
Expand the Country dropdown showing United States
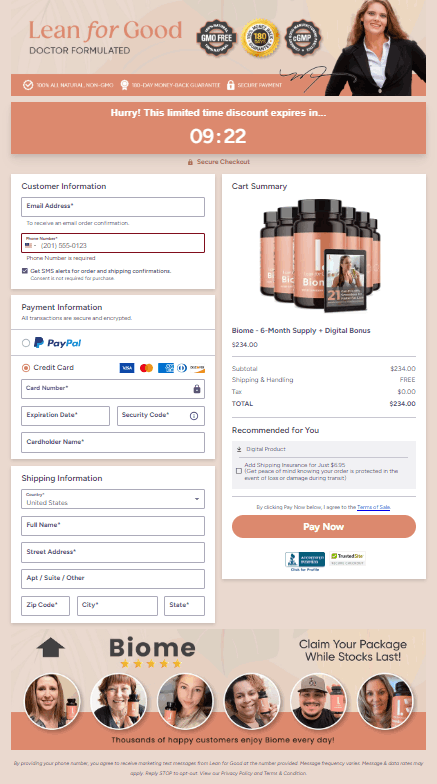[113, 499]
